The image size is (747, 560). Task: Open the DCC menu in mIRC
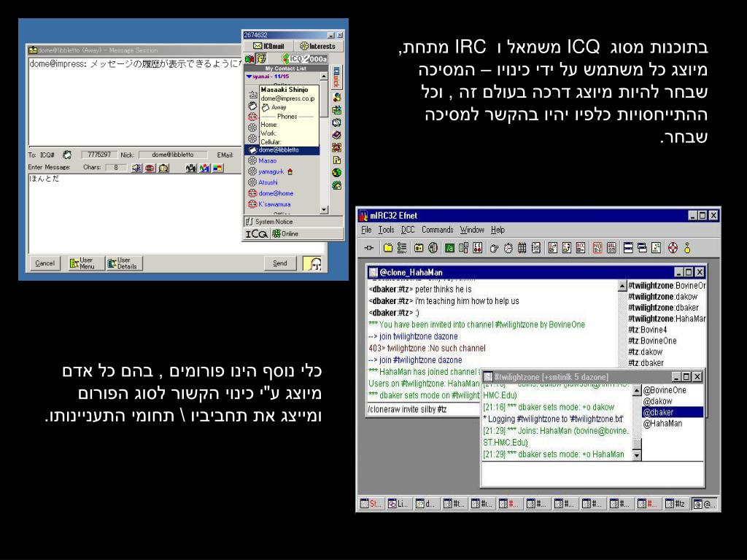(408, 230)
